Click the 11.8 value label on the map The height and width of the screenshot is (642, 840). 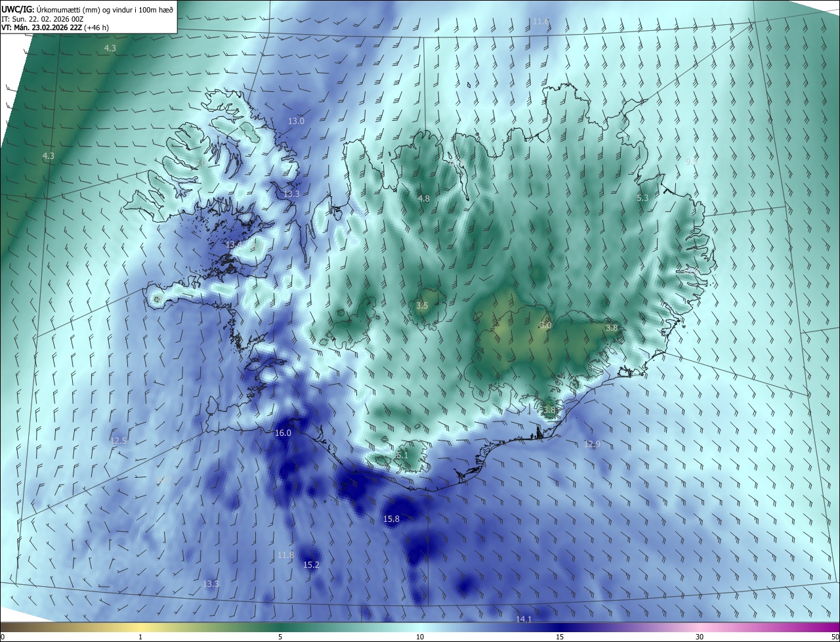[285, 555]
